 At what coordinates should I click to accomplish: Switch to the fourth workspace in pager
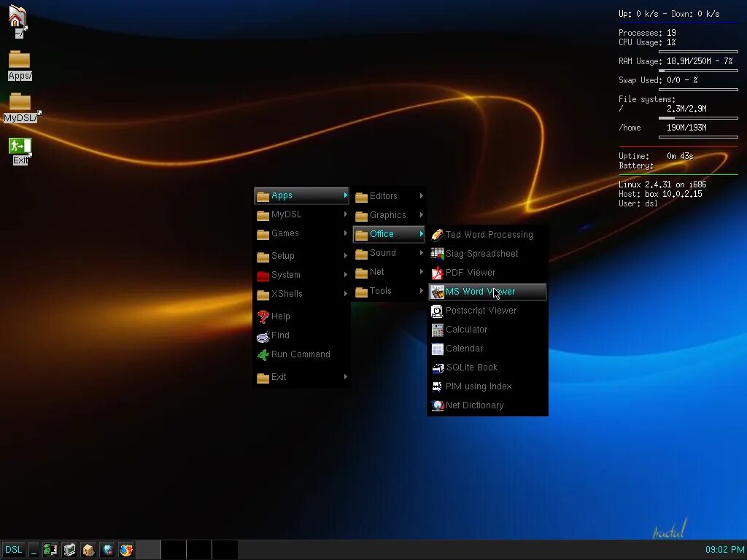click(225, 550)
